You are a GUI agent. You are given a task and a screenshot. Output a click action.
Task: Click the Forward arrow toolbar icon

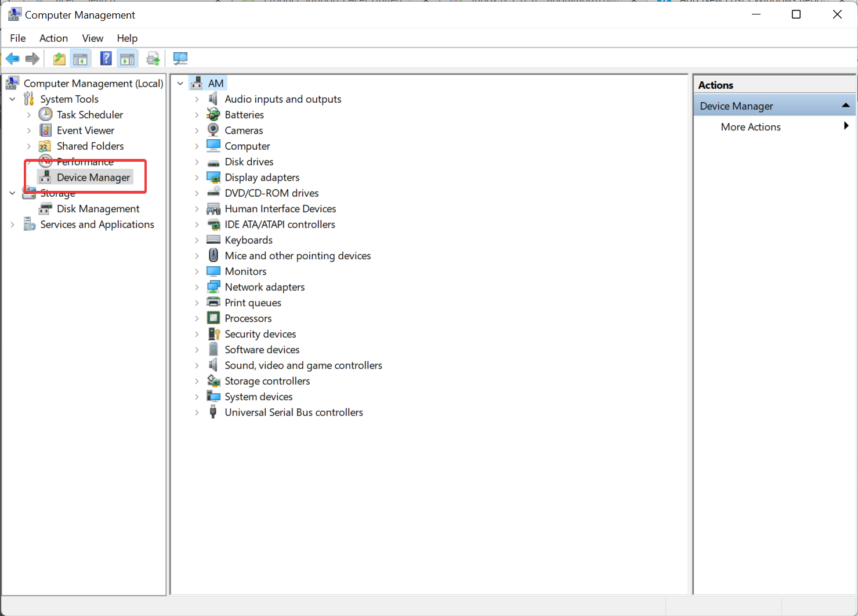click(x=32, y=59)
